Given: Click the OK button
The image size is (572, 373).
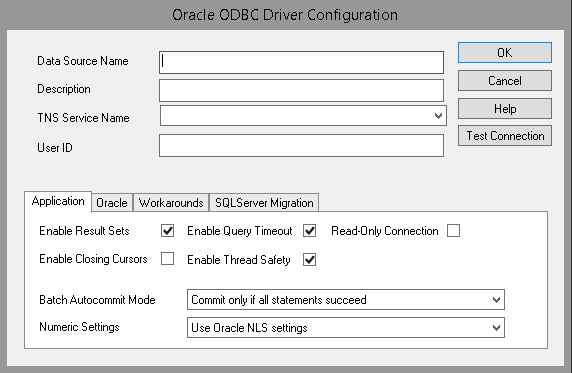Looking at the screenshot, I should [505, 53].
